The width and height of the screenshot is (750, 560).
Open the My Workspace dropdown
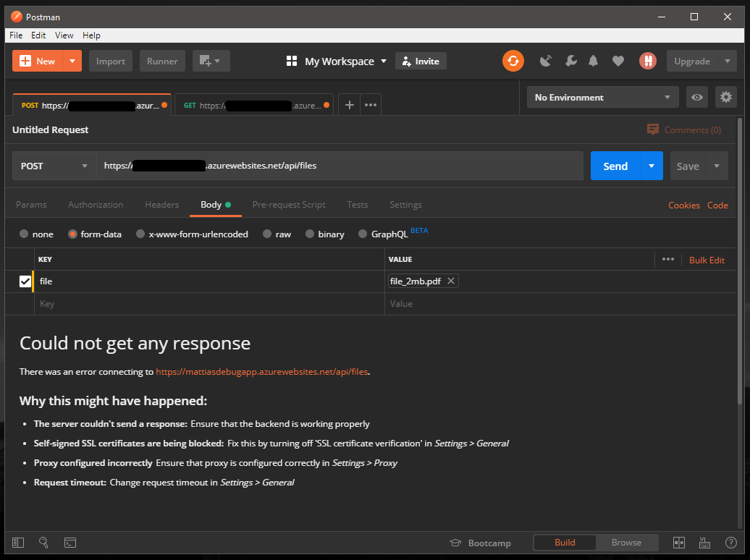(x=337, y=61)
